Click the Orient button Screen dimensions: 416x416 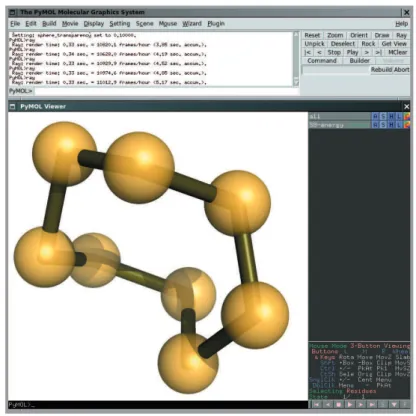pos(359,35)
